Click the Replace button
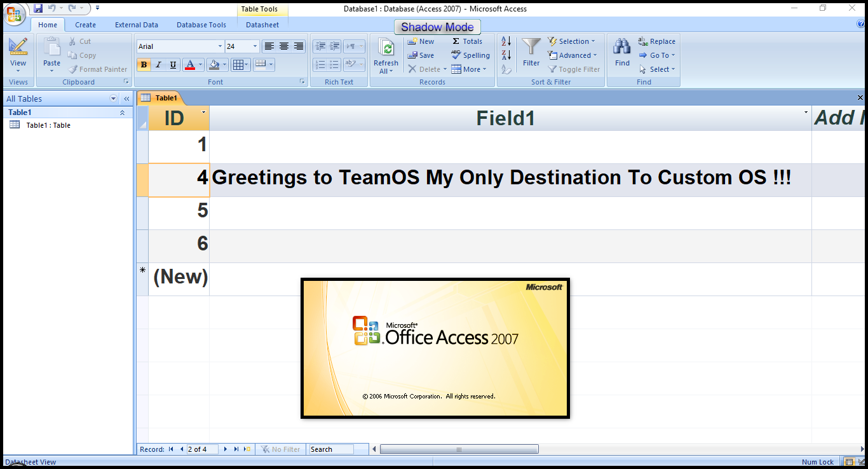 point(657,41)
